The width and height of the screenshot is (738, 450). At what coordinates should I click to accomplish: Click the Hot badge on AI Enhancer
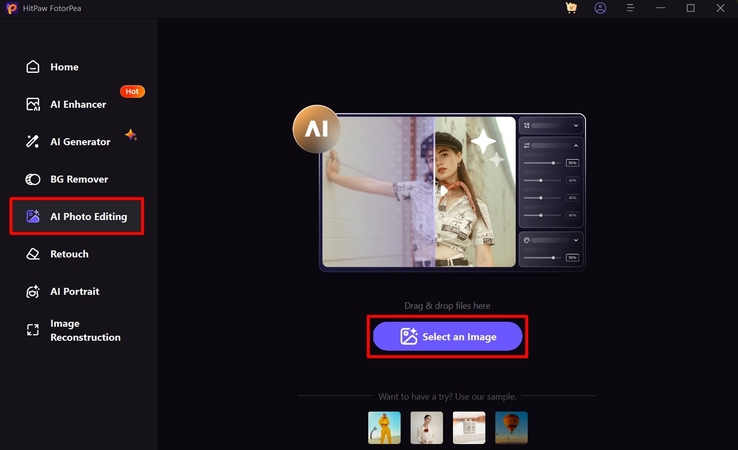[x=132, y=91]
